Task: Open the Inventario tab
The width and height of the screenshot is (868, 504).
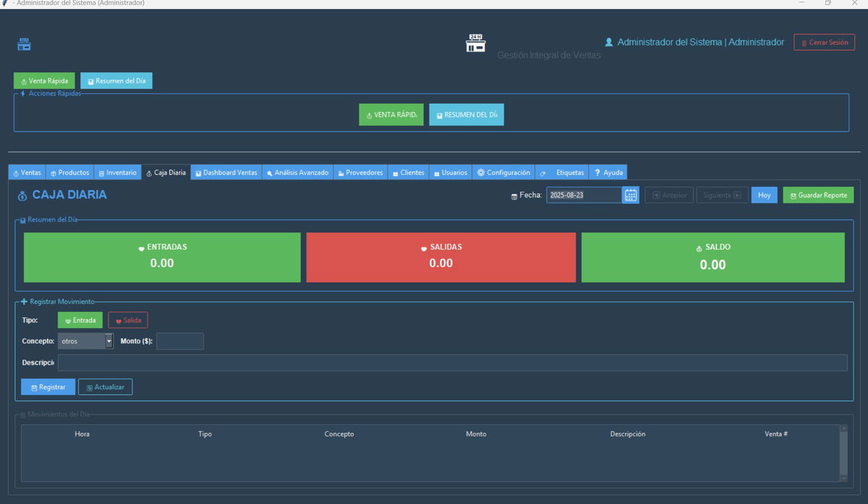Action: tap(117, 173)
